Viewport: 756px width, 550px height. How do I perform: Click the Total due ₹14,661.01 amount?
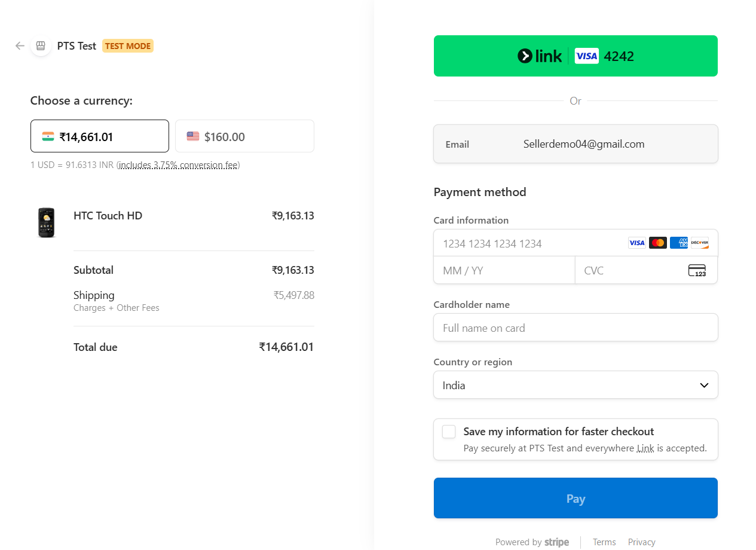[286, 347]
